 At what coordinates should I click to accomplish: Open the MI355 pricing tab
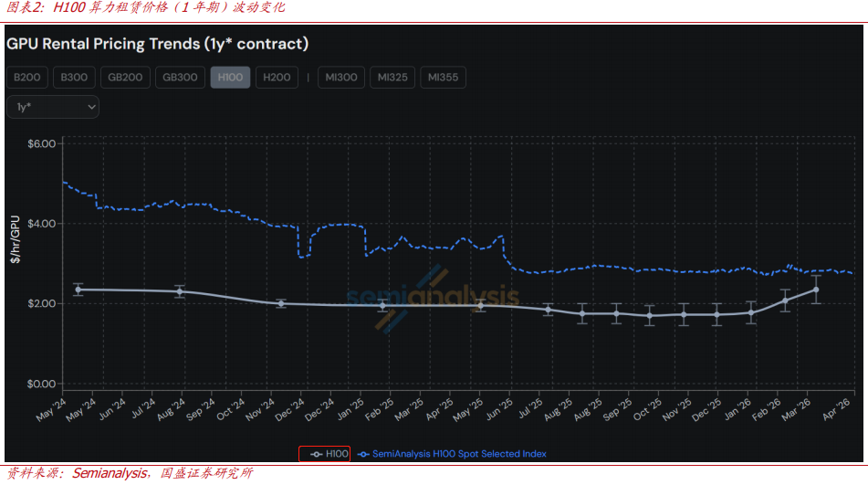click(443, 78)
